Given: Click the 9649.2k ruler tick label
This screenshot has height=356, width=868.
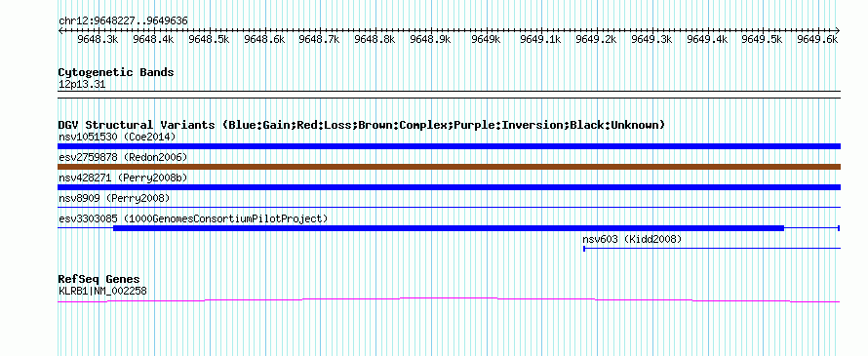Looking at the screenshot, I should point(596,40).
